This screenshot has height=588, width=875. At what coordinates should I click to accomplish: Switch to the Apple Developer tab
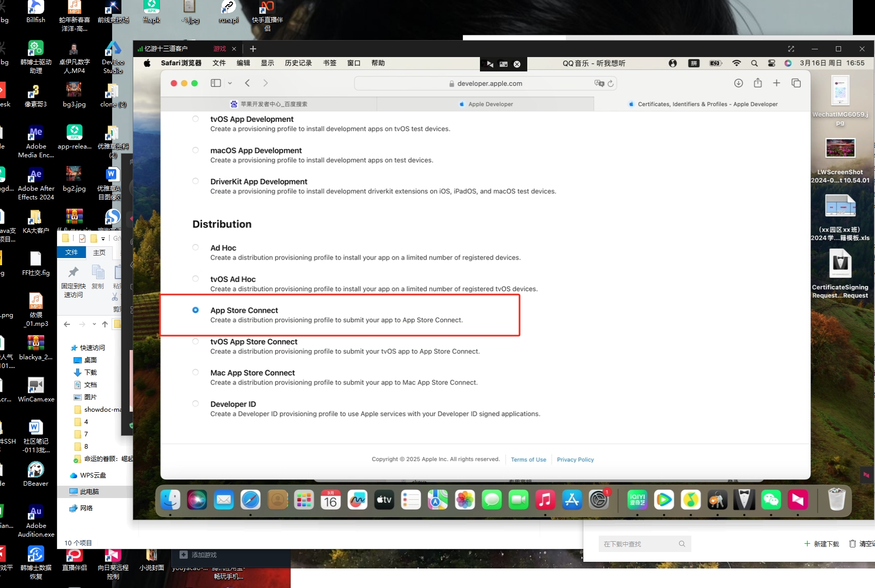[485, 104]
